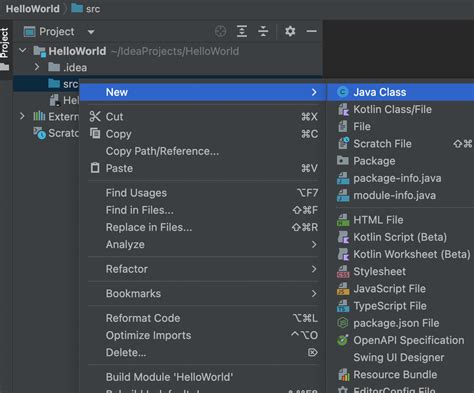This screenshot has width=474, height=393.
Task: Click HelloWorld breadcrumb in navigation bar
Action: click(33, 9)
